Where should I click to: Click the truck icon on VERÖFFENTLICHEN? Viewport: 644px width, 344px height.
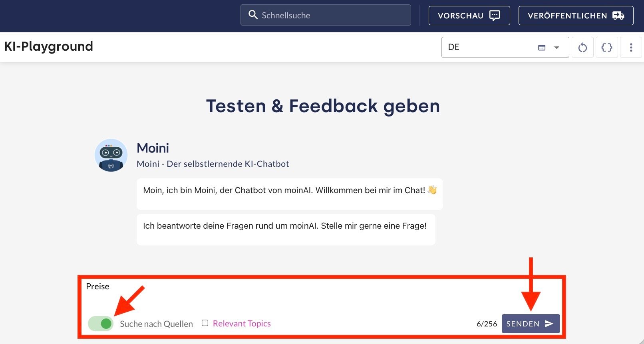[x=618, y=16]
